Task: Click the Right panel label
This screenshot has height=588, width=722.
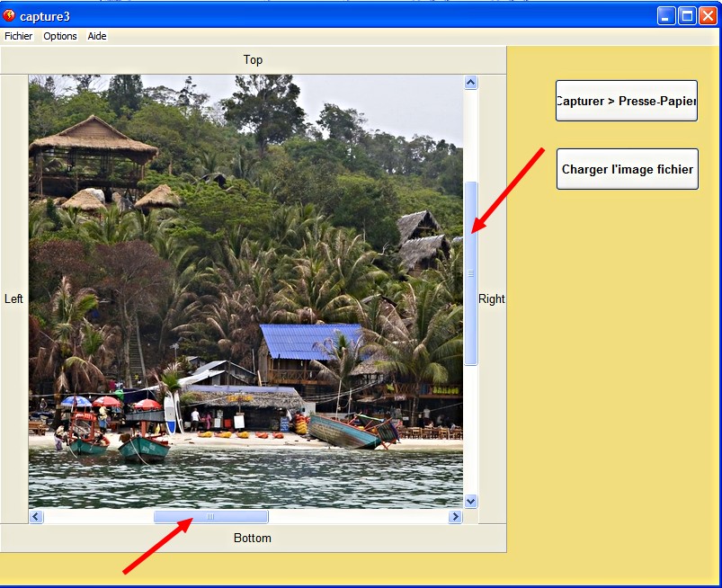Action: coord(492,298)
